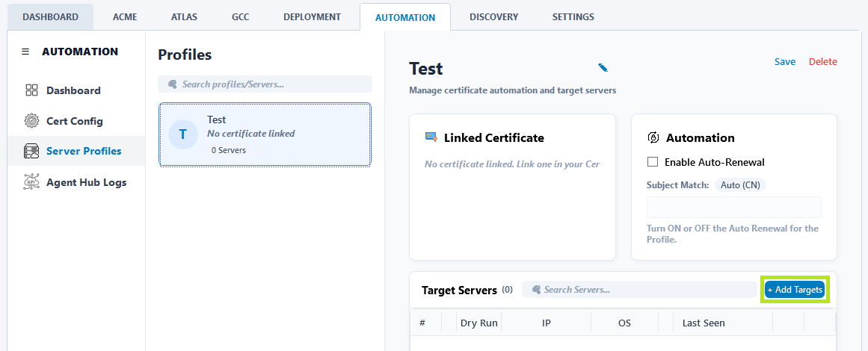
Task: Click the "No certificate linked" italic text in profile card
Action: [250, 133]
